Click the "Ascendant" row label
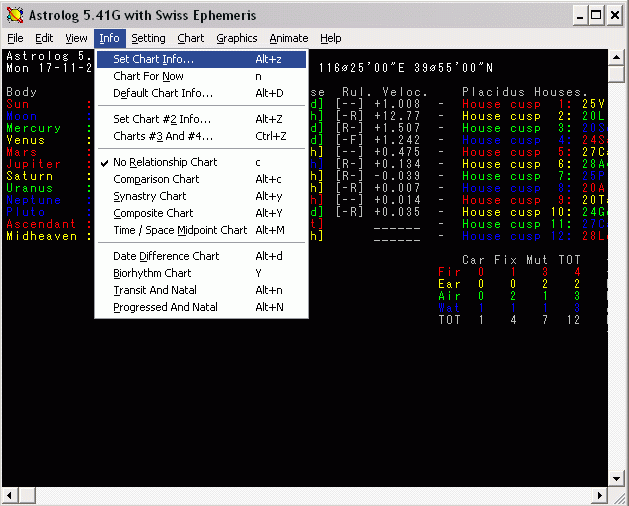 41,224
